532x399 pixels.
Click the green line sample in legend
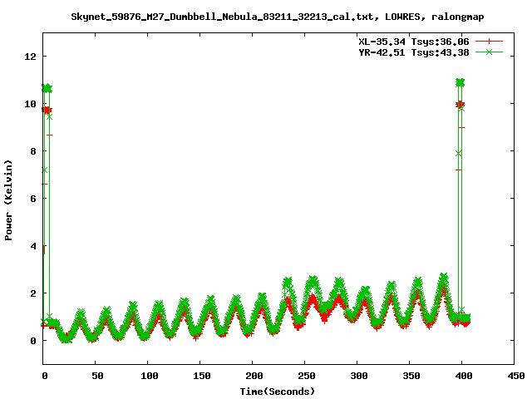pyautogui.click(x=489, y=52)
